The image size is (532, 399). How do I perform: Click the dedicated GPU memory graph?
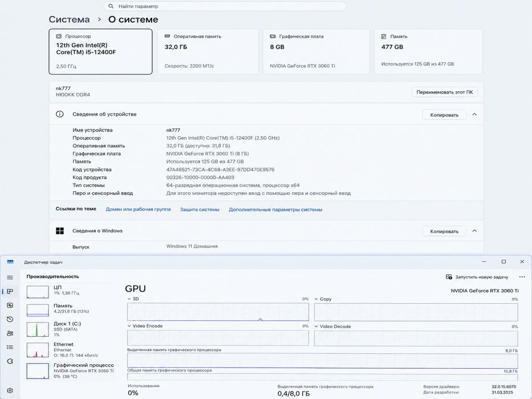[x=322, y=361]
